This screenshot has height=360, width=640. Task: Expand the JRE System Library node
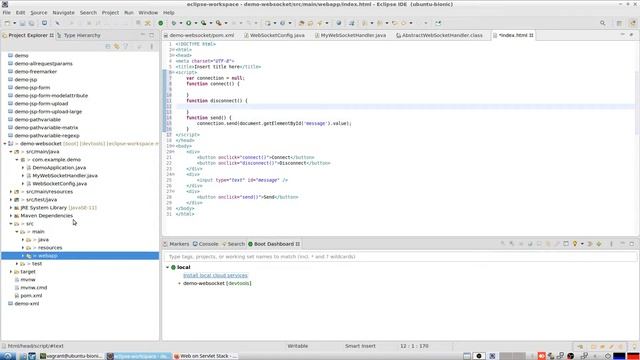click(11, 208)
